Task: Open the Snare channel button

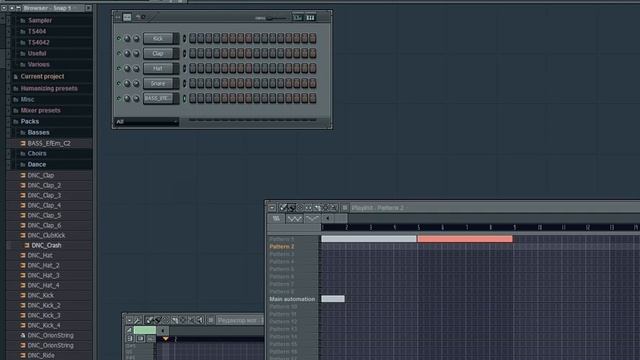Action: tap(158, 83)
